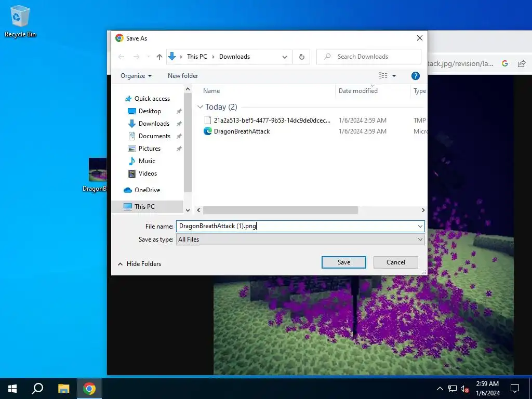
Task: Click the Forward arrow in Save As dialog
Action: pos(137,57)
